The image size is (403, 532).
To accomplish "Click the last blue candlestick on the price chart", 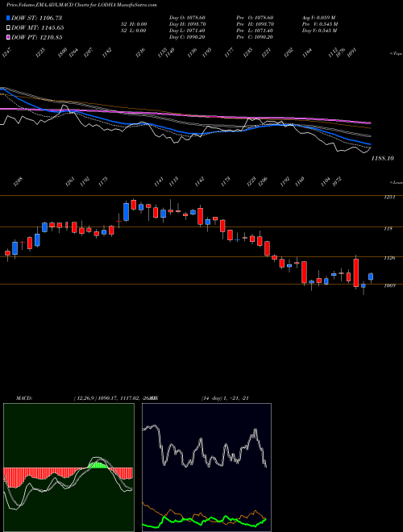I will (x=371, y=276).
